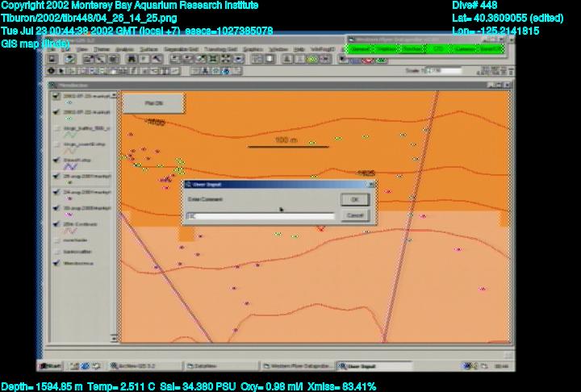581x392 pixels.
Task: Switch to ArcView GIS 3.2 taskbar item
Action: pyautogui.click(x=135, y=366)
